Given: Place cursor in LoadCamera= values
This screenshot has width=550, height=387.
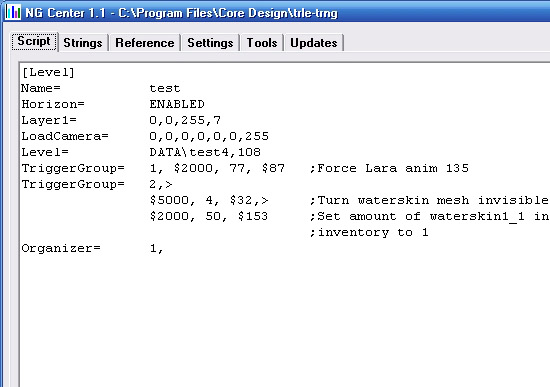Looking at the screenshot, I should coord(209,136).
